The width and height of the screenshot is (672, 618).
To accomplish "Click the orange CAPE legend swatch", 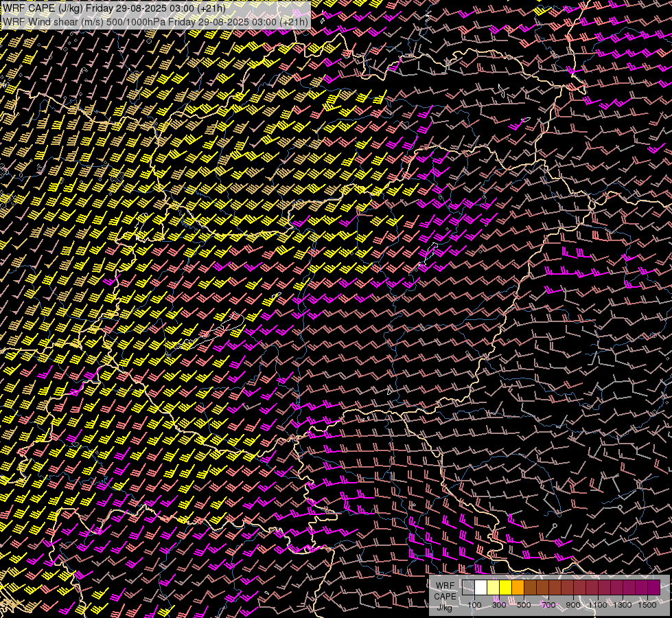I will pyautogui.click(x=518, y=588).
